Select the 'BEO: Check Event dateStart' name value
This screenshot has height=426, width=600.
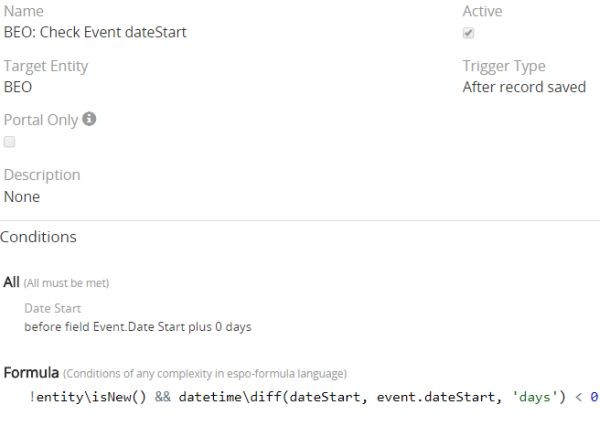95,32
